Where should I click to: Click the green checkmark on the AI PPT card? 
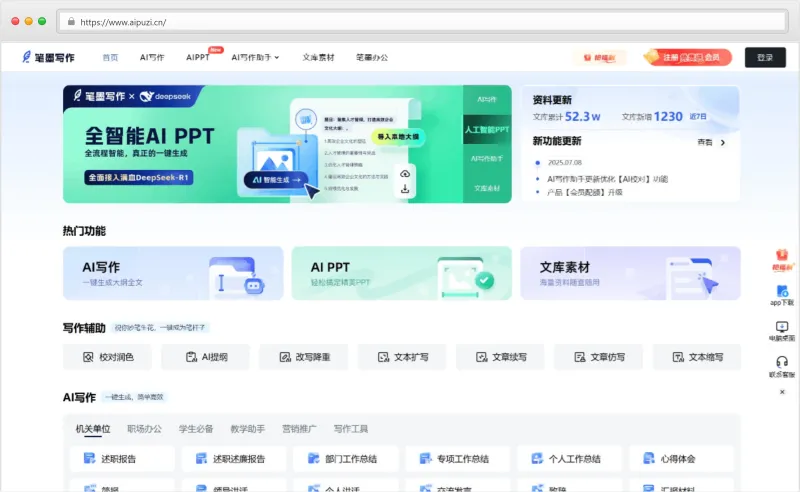(485, 280)
